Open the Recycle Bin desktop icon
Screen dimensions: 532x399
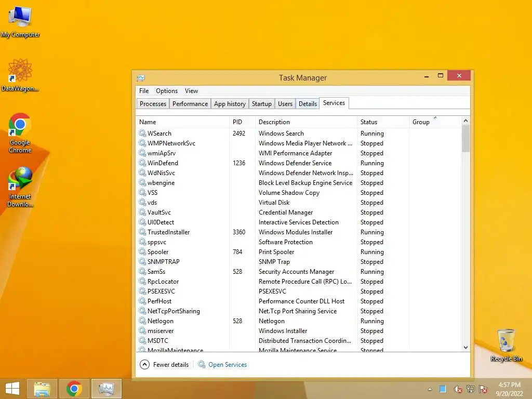(506, 345)
